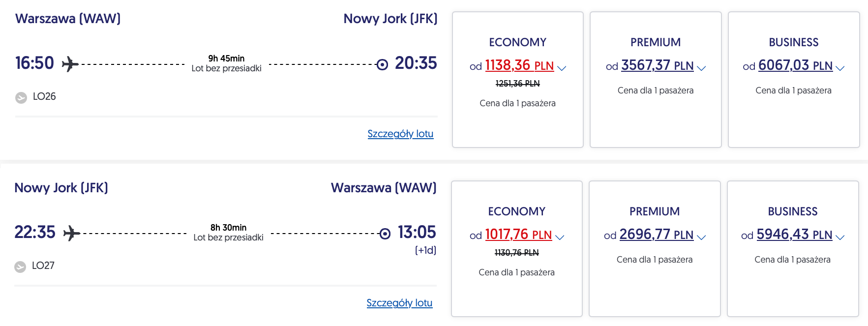Expand Economy fare 1138,36 PLN chevron
Viewport: 868px width, 326px height.
coord(562,68)
